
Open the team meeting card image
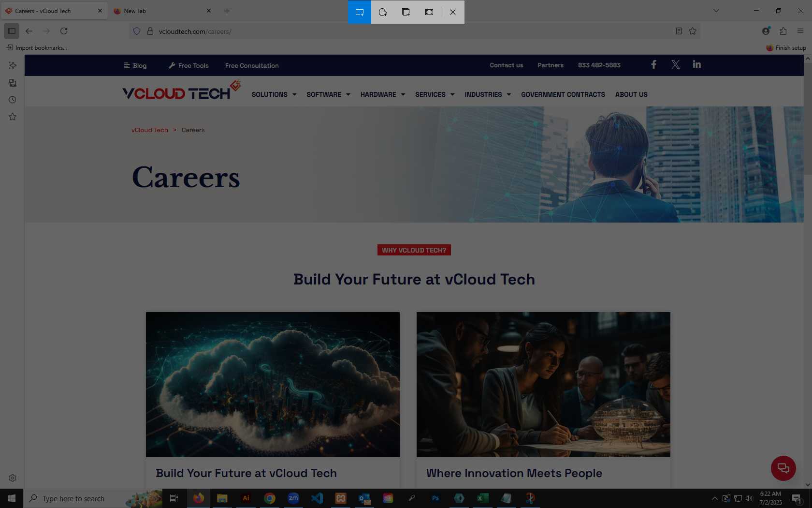543,385
